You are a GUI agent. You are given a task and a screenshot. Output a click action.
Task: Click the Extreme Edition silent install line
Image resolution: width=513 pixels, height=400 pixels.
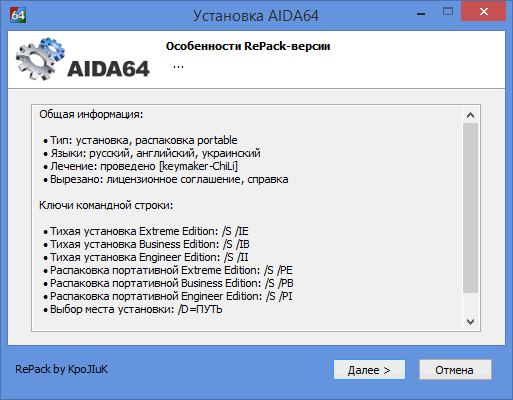tap(146, 231)
